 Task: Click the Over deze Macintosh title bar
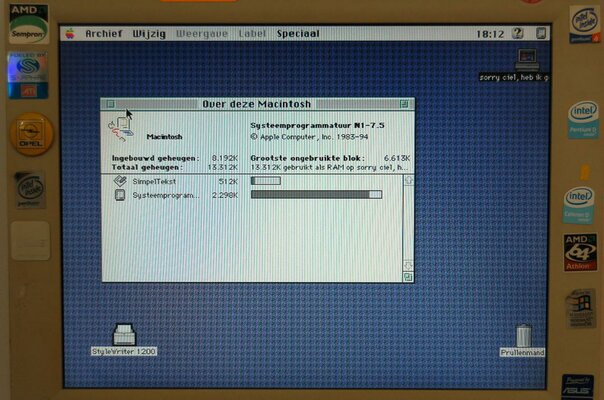(257, 103)
